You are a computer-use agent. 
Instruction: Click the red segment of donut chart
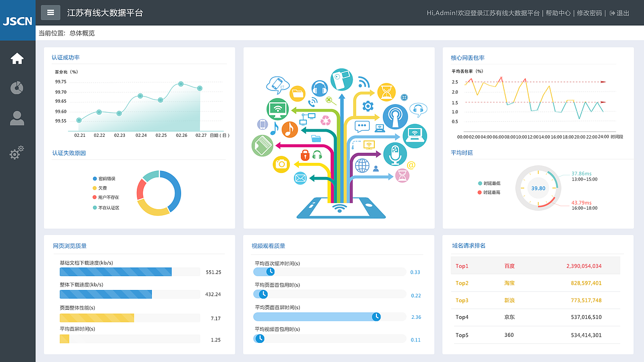pyautogui.click(x=140, y=189)
